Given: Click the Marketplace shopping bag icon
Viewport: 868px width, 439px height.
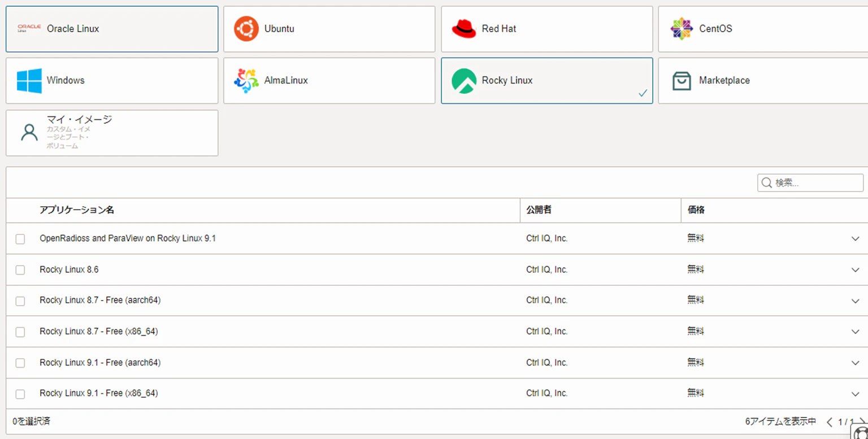Looking at the screenshot, I should (x=682, y=81).
